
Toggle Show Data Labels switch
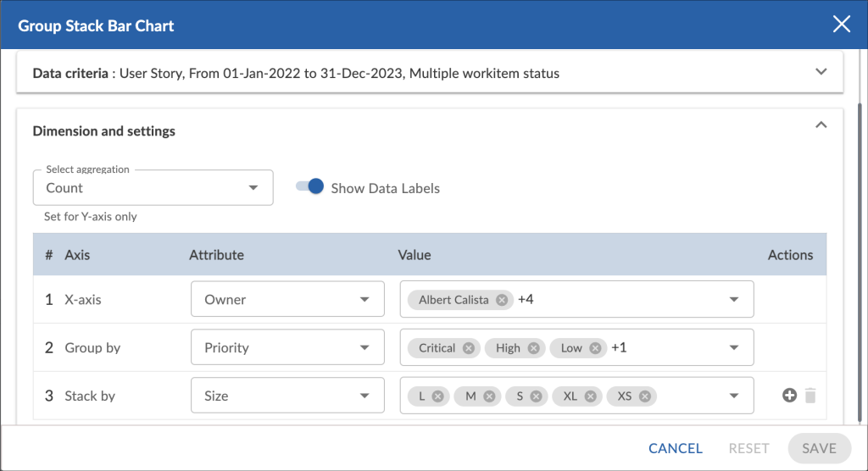[x=309, y=188]
